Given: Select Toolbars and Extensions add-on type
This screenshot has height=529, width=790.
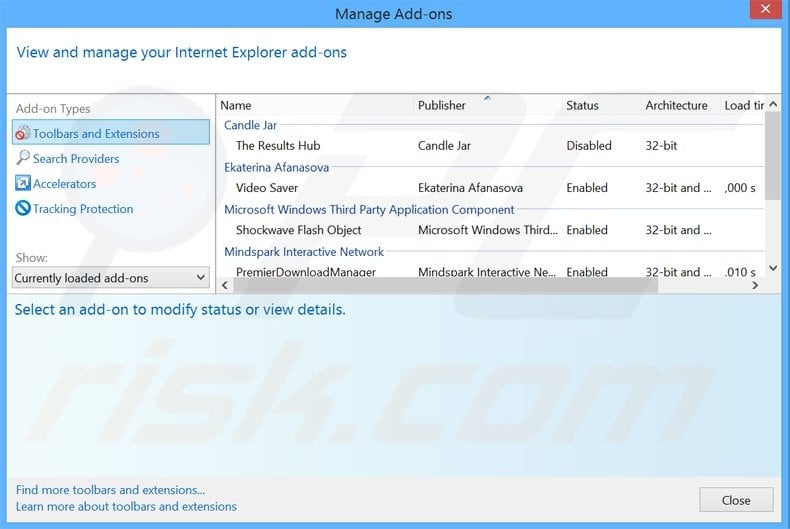Looking at the screenshot, I should coord(111,133).
